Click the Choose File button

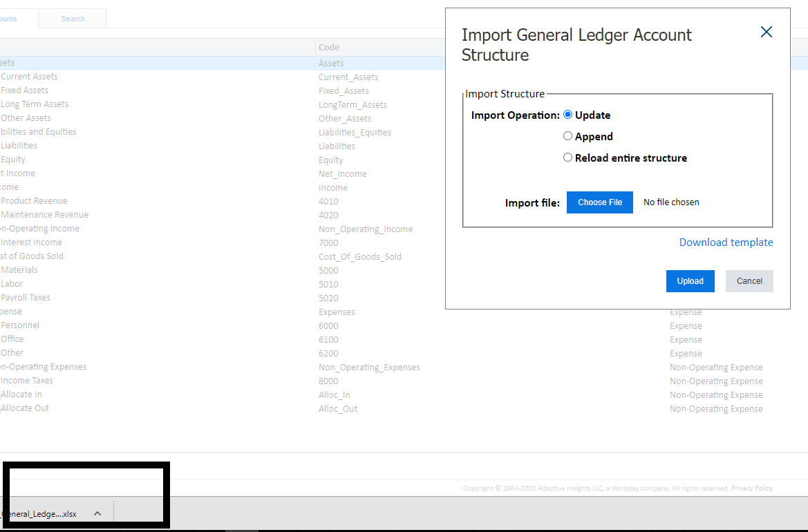point(599,202)
